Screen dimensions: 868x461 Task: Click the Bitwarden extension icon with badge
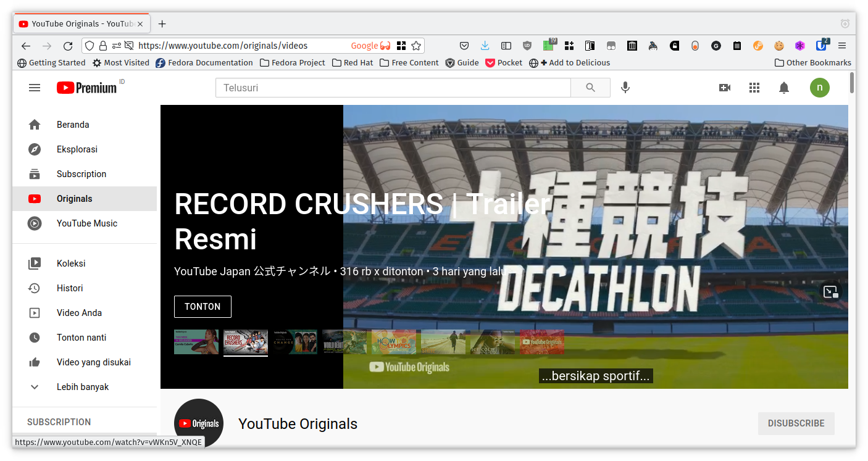pos(821,45)
